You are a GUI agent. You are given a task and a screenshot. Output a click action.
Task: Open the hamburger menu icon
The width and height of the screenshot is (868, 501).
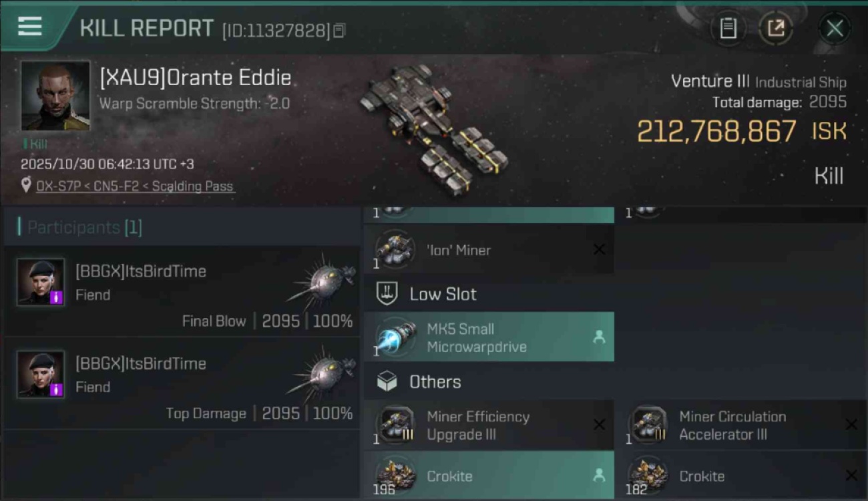[29, 26]
